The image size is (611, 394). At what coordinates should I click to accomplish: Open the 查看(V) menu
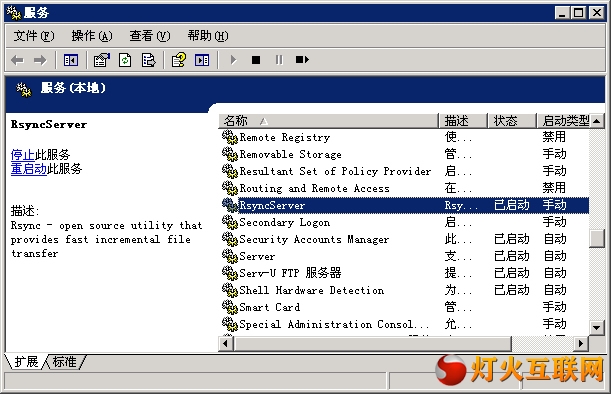tap(150, 36)
